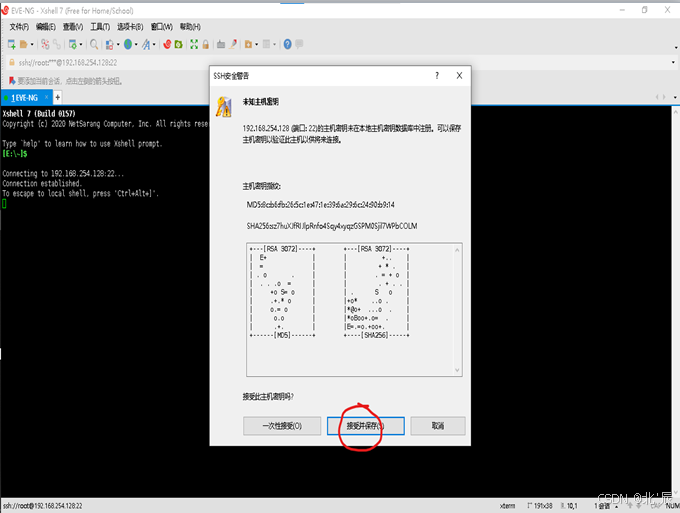680x513 pixels.
Task: Click the Copy/Paste clipboard toolbar icon
Action: tap(109, 44)
